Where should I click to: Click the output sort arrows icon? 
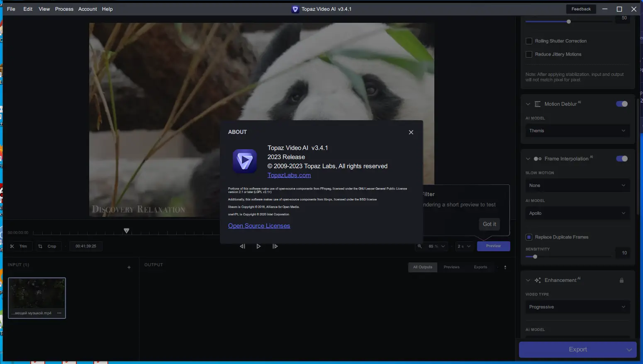click(x=505, y=267)
